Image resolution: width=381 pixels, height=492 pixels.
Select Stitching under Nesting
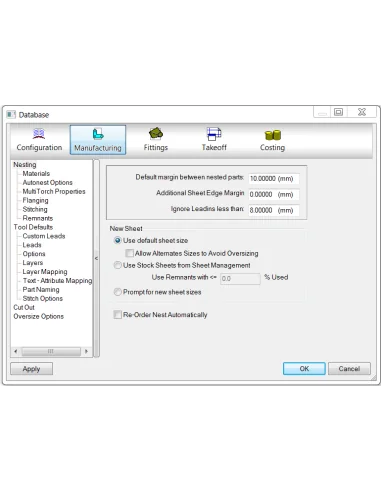tap(35, 209)
